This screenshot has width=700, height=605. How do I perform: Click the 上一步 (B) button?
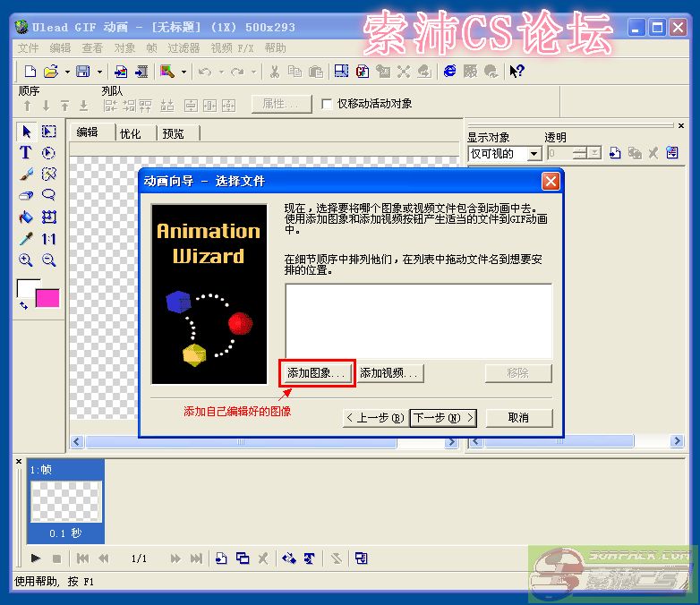[375, 418]
